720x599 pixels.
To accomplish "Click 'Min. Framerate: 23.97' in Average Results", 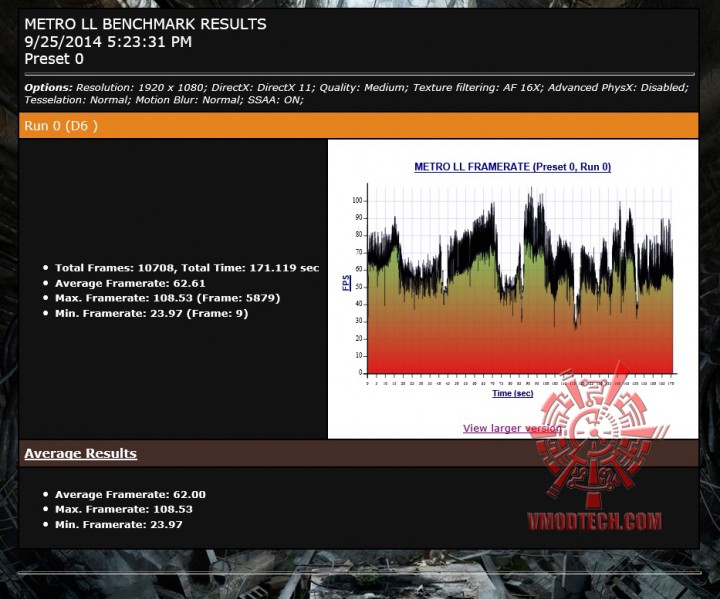I will coord(119,525).
